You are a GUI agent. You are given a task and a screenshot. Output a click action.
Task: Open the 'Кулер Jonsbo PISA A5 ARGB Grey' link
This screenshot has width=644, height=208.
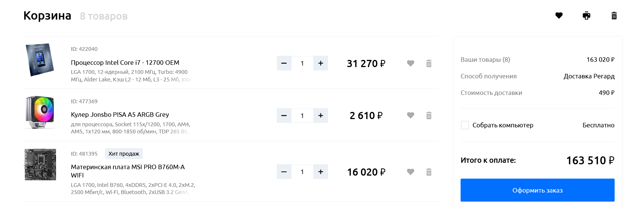coord(120,115)
